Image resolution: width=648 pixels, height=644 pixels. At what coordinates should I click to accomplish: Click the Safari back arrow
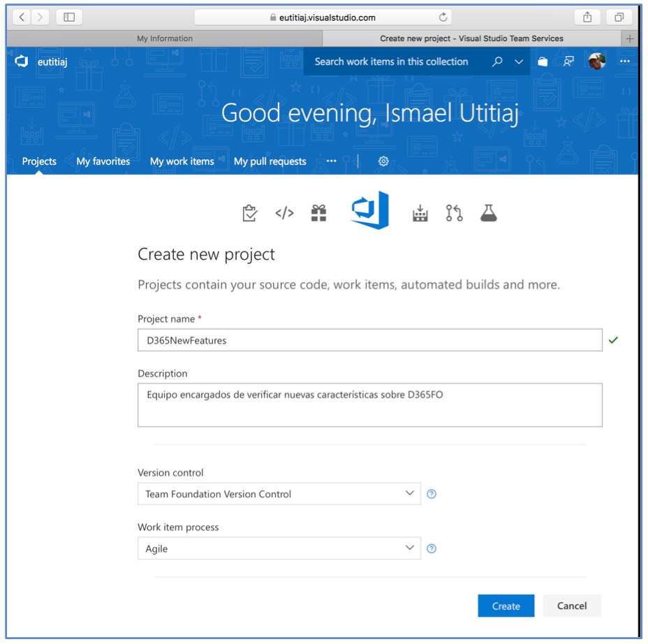[x=22, y=17]
